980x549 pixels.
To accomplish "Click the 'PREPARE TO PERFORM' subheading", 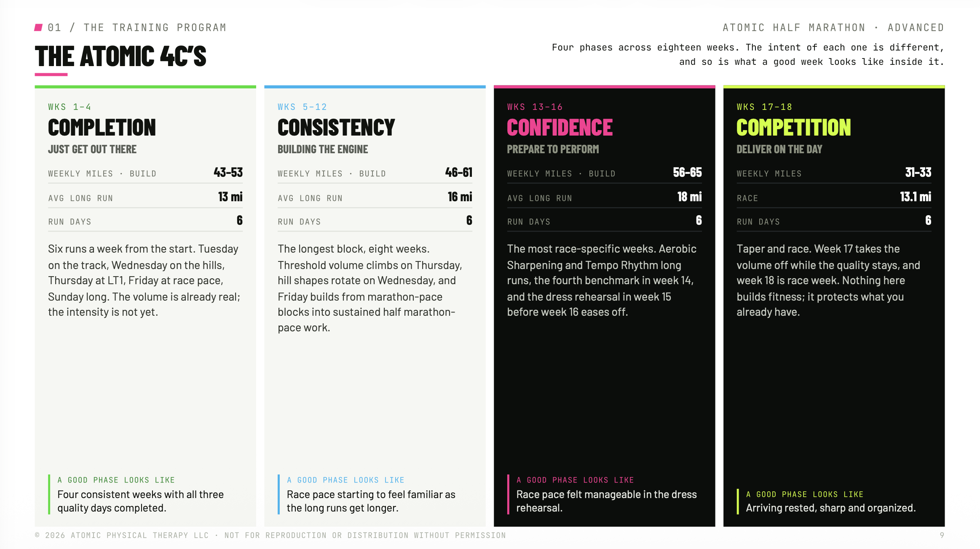I will [x=553, y=149].
